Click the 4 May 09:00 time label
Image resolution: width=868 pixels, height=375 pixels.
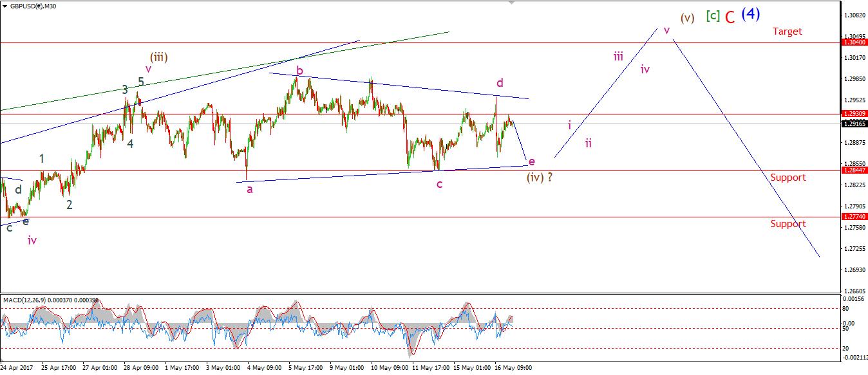click(x=265, y=369)
